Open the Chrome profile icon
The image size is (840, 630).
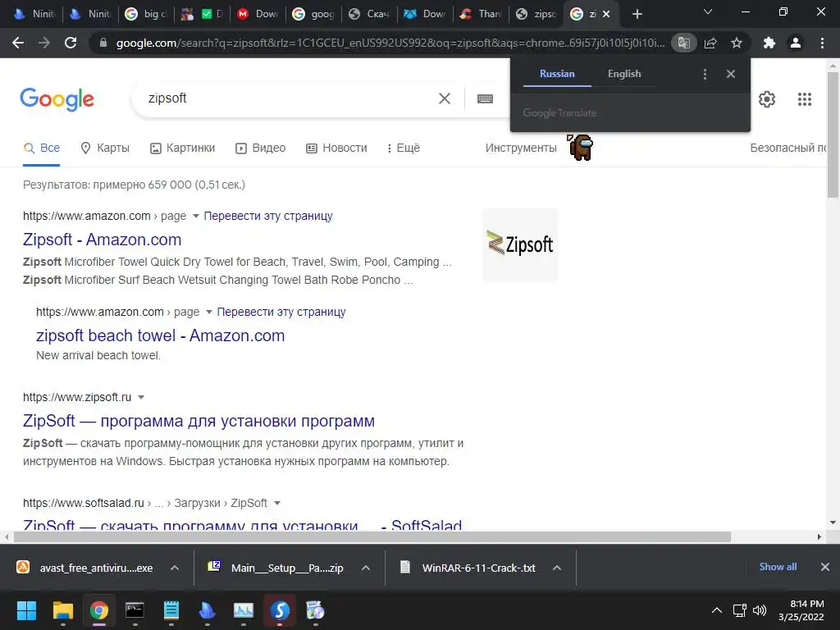pyautogui.click(x=796, y=43)
